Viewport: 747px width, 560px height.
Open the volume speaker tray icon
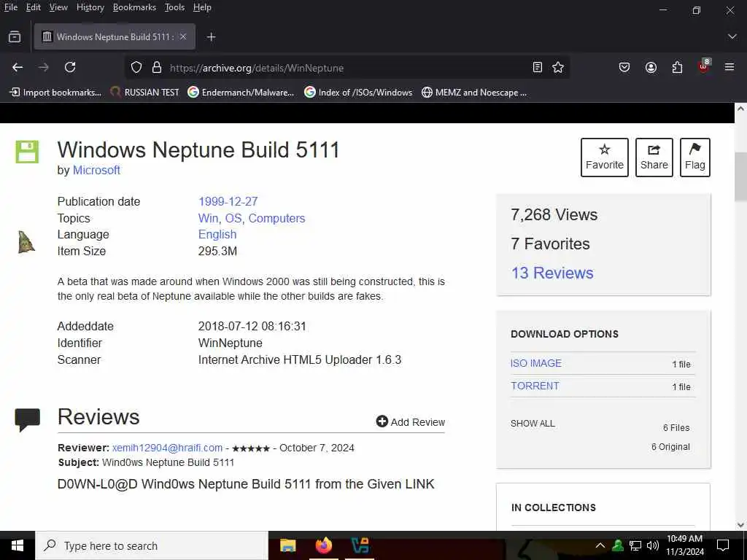(653, 545)
